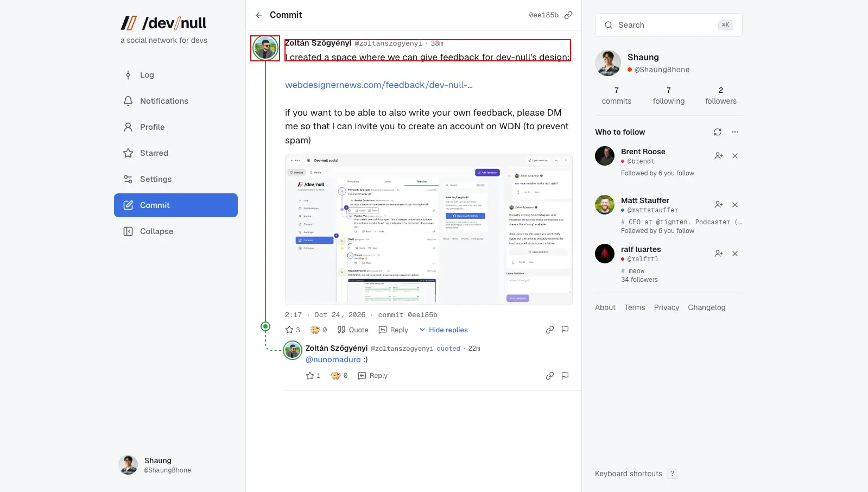This screenshot has width=868, height=492.
Task: Follow Brent Roose
Action: 719,156
